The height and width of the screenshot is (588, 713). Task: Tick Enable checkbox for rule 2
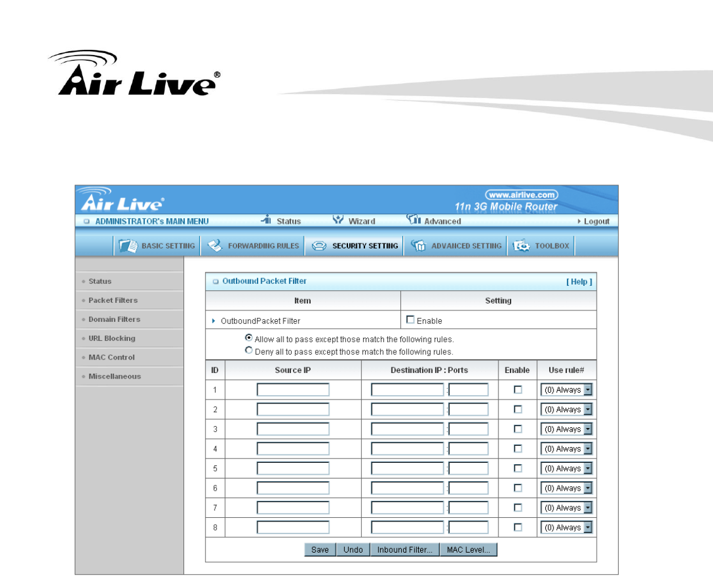[x=518, y=409]
